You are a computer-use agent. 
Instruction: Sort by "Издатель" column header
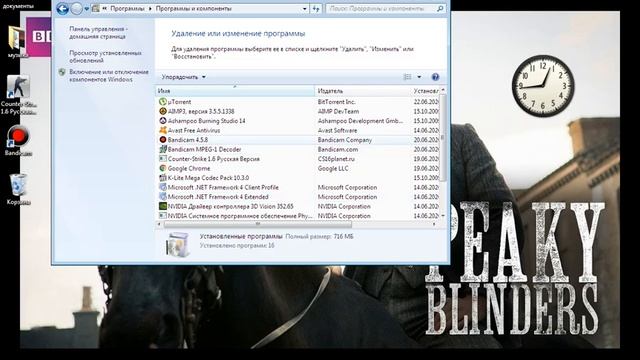click(x=363, y=91)
